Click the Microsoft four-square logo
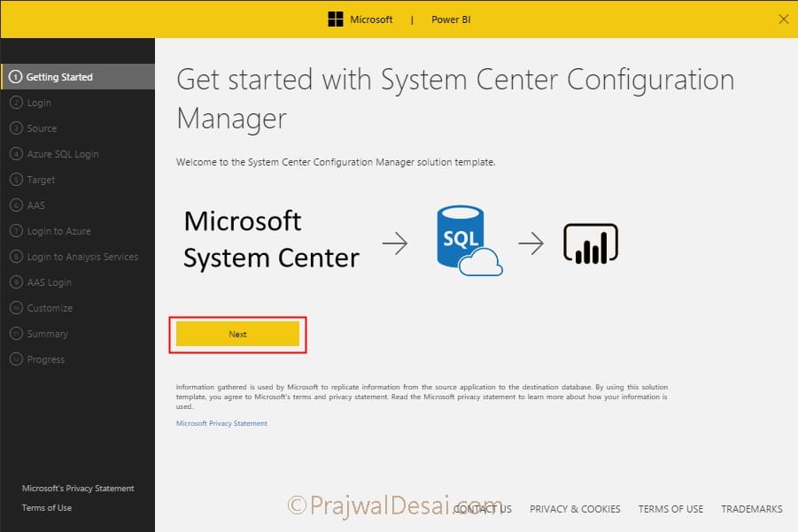798x532 pixels. 336,19
